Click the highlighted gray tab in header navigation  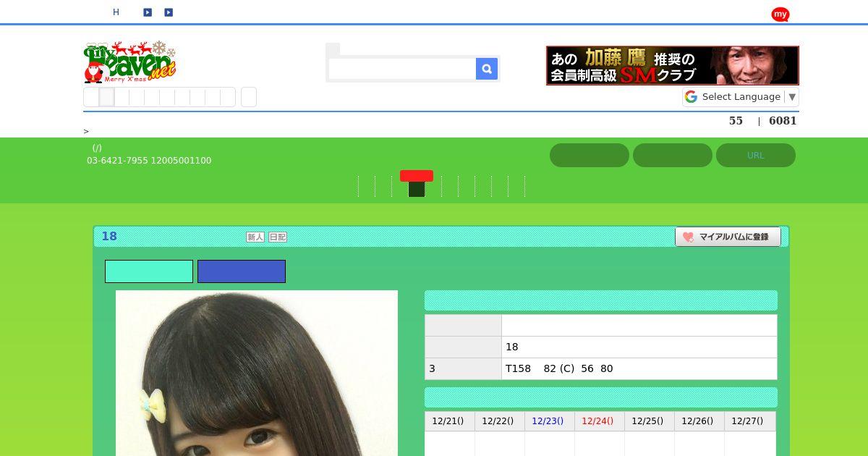pyautogui.click(x=106, y=97)
